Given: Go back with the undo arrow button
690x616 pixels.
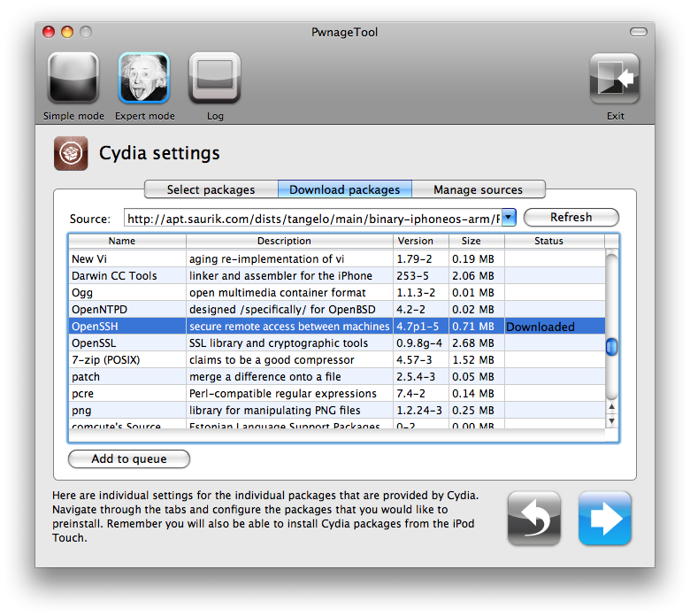Looking at the screenshot, I should click(533, 518).
